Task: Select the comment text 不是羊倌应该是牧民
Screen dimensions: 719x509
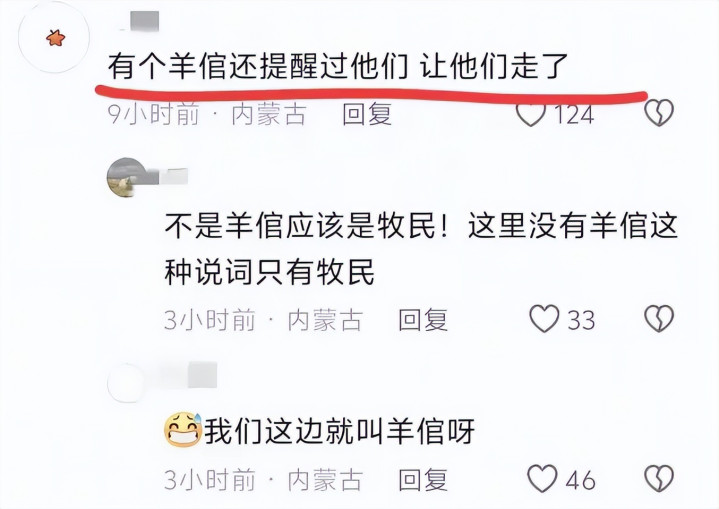Action: [300, 227]
